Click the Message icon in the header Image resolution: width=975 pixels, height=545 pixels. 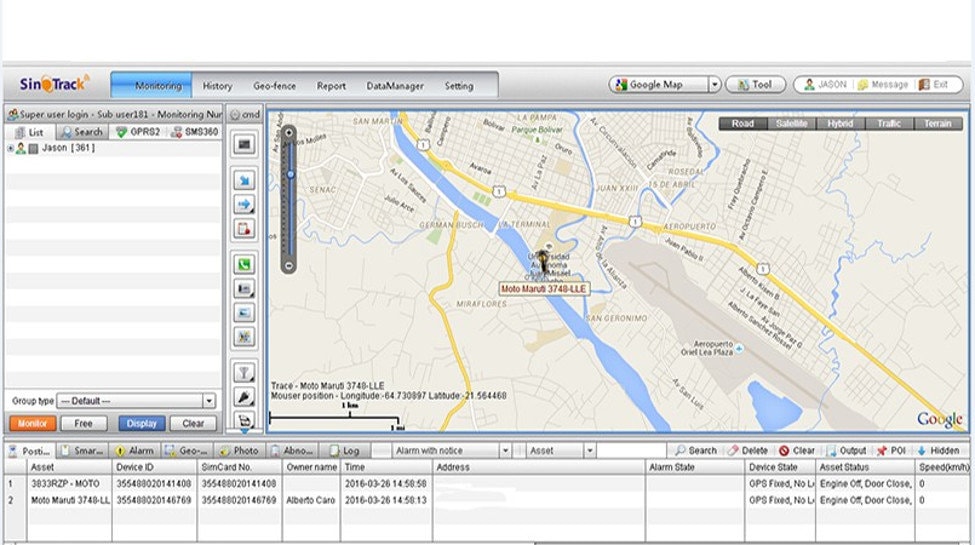click(x=863, y=85)
